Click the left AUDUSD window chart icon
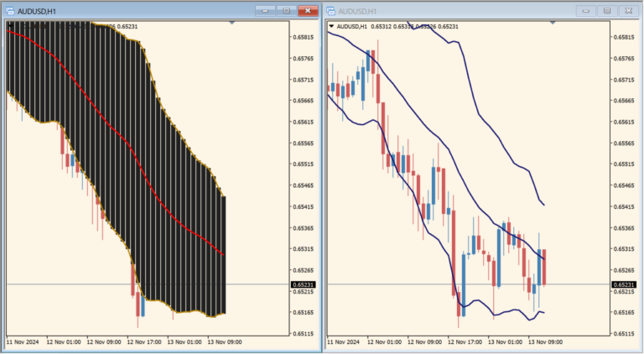This screenshot has height=354, width=644. pos(10,11)
